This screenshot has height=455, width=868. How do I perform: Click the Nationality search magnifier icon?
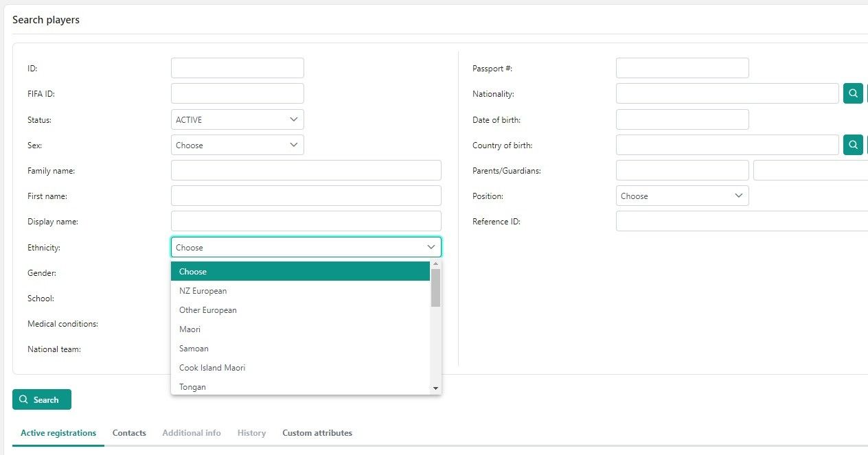pos(853,93)
